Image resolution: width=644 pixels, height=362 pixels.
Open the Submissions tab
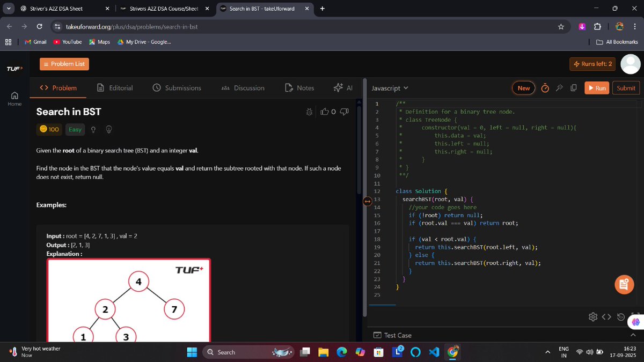(x=177, y=88)
